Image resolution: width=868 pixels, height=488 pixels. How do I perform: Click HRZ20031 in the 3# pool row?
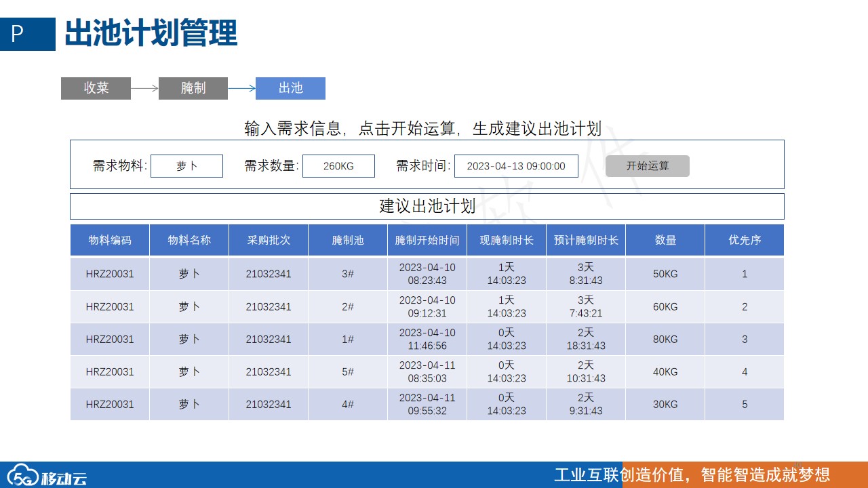click(x=110, y=274)
